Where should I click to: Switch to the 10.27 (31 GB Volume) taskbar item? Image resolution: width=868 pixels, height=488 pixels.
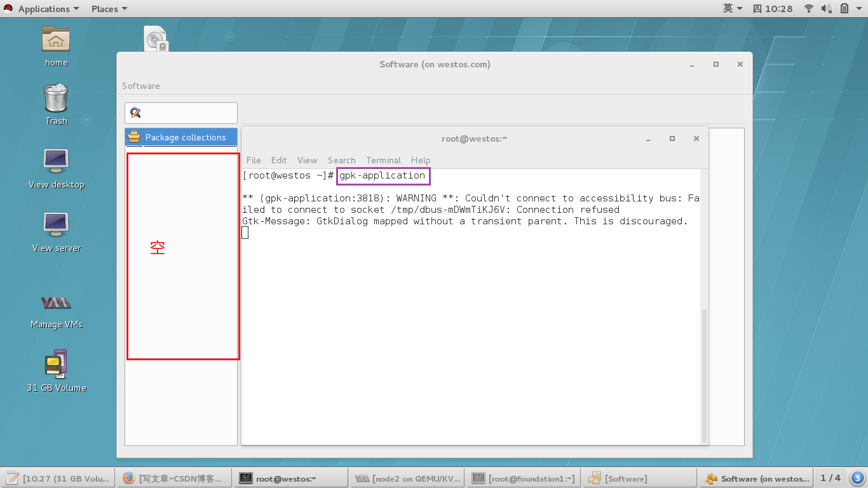58,478
